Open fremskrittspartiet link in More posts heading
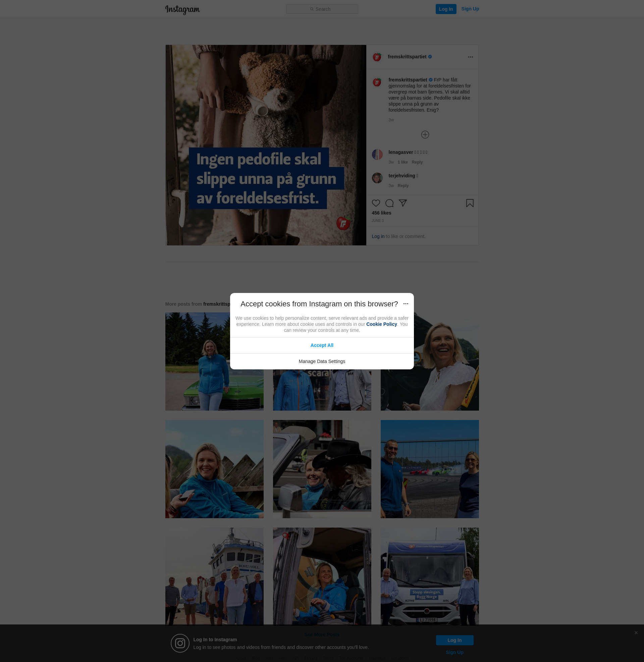This screenshot has width=644, height=662. click(216, 304)
